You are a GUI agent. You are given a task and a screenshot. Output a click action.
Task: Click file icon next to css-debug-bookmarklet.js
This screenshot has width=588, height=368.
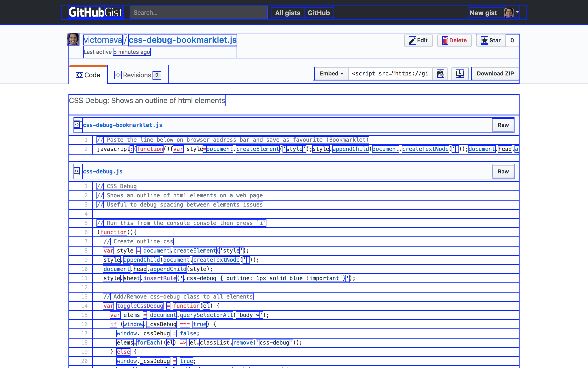pyautogui.click(x=77, y=125)
